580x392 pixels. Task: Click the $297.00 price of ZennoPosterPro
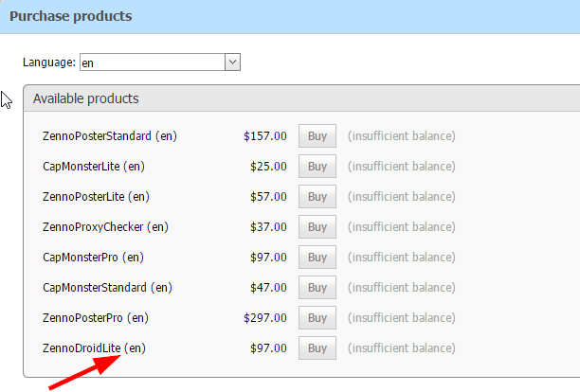click(264, 318)
